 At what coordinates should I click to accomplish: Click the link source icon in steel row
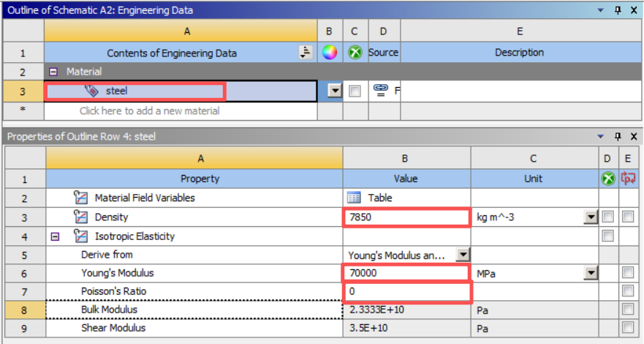tap(381, 90)
